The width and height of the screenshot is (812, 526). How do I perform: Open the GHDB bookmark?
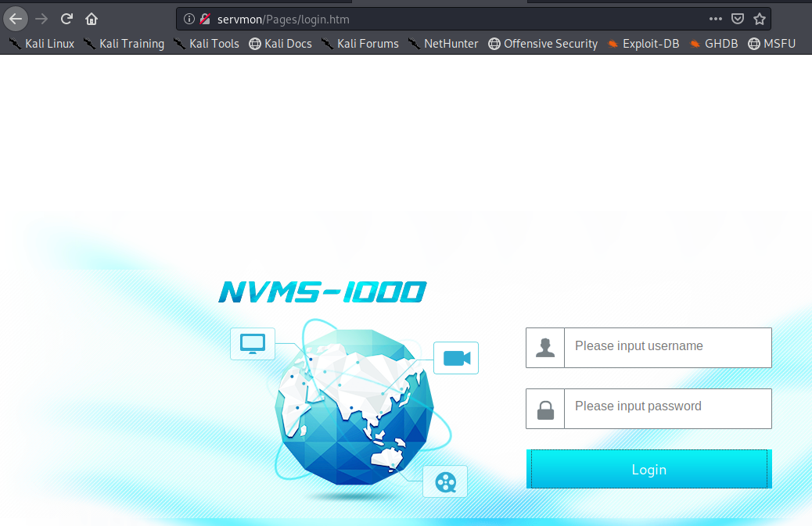pyautogui.click(x=713, y=44)
